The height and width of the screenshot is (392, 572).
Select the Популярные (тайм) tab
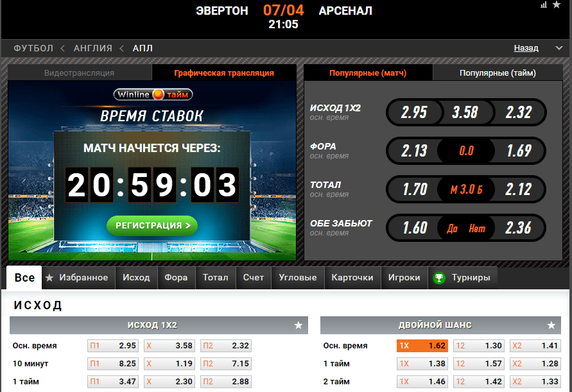coord(498,72)
